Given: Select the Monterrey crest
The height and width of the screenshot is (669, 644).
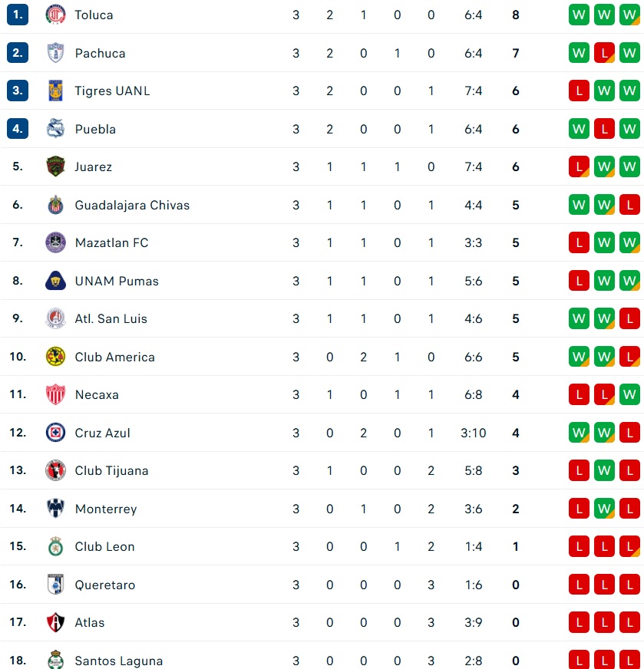Looking at the screenshot, I should tap(55, 508).
